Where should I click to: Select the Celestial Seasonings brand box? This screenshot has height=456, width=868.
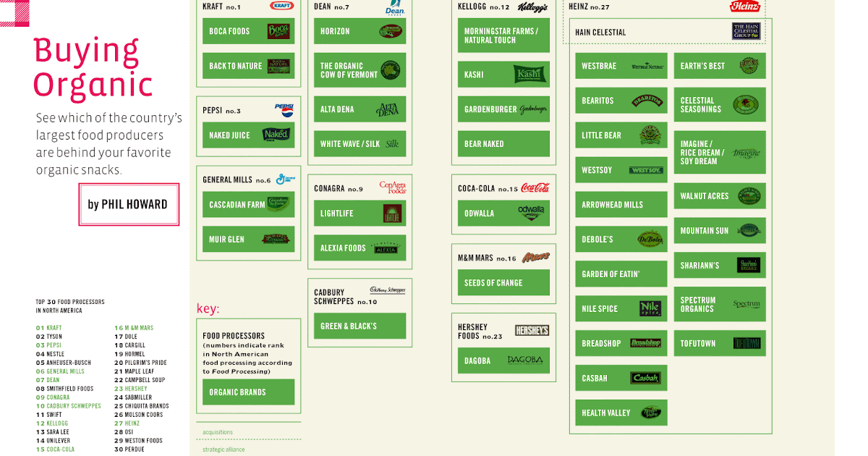[720, 105]
